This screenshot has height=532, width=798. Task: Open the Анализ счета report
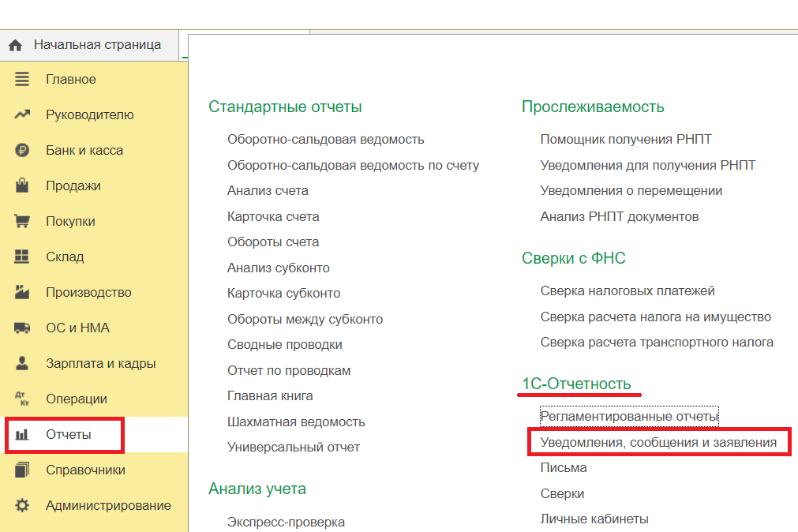click(268, 191)
